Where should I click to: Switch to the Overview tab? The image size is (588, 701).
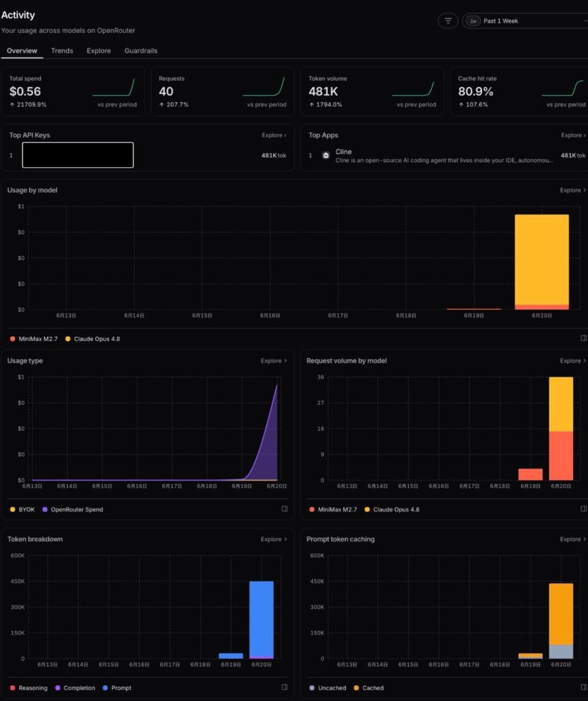(22, 51)
